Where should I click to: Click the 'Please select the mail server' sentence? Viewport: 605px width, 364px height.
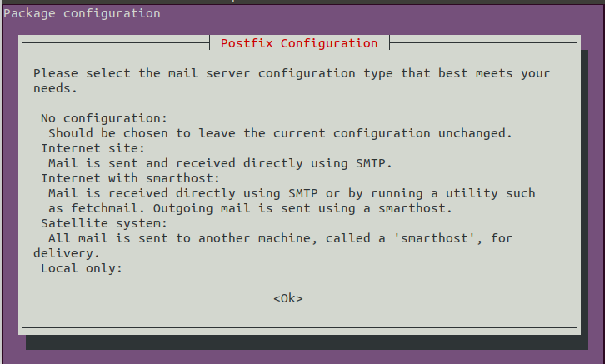coord(292,73)
